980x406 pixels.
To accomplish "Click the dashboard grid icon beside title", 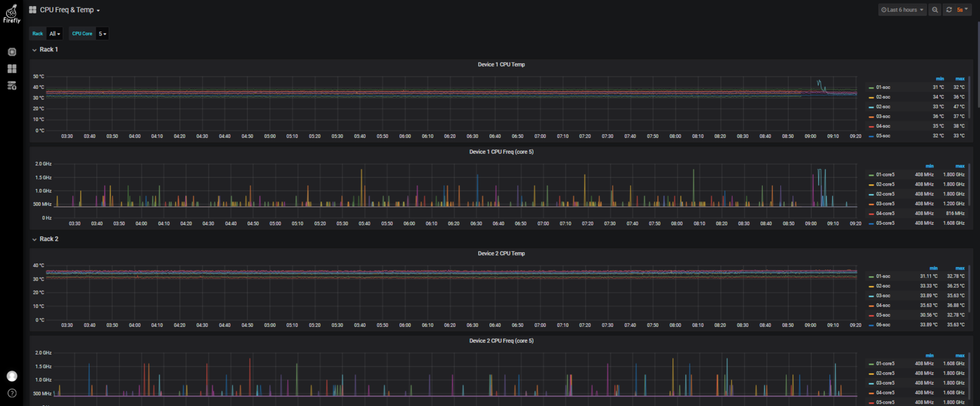I will (x=32, y=10).
